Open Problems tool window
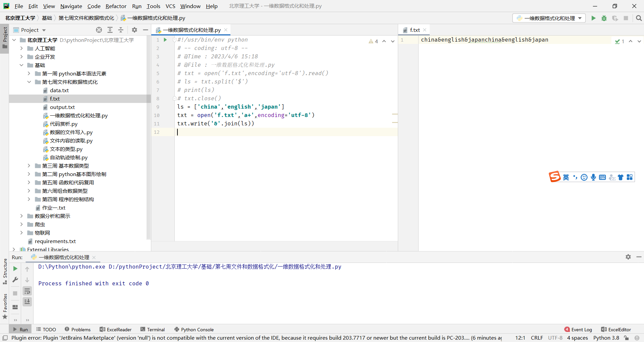Viewport: 644px width, 342px height. [x=77, y=330]
